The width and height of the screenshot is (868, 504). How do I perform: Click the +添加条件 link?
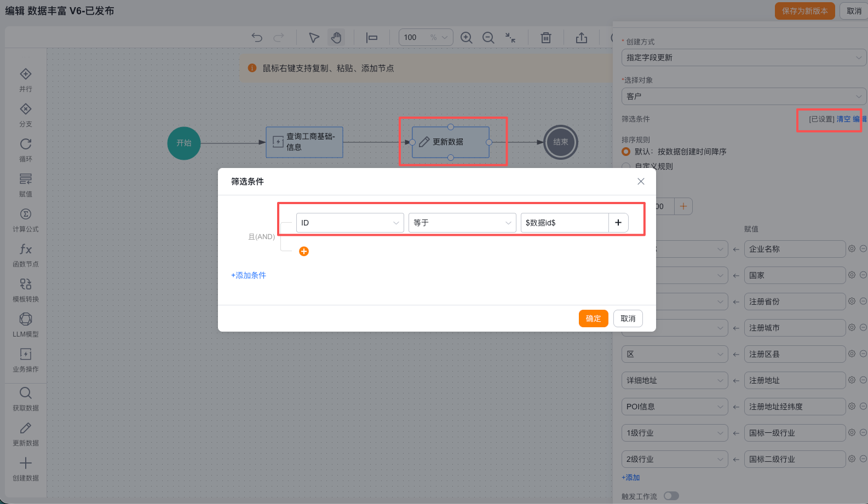click(x=249, y=275)
